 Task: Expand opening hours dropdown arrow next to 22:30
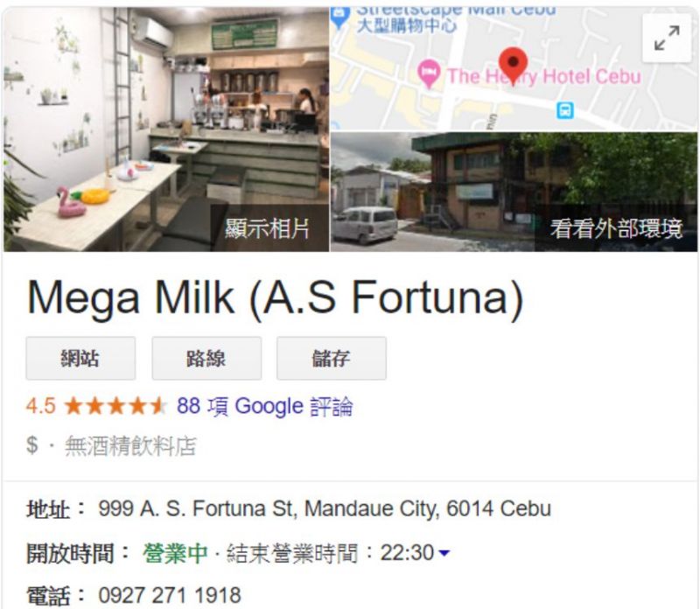click(x=444, y=553)
